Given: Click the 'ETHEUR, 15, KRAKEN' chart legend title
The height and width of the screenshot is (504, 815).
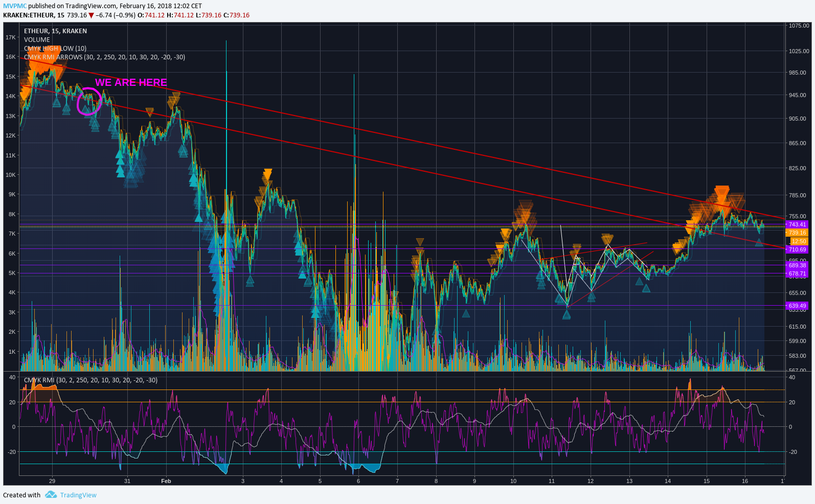Looking at the screenshot, I should (x=55, y=31).
